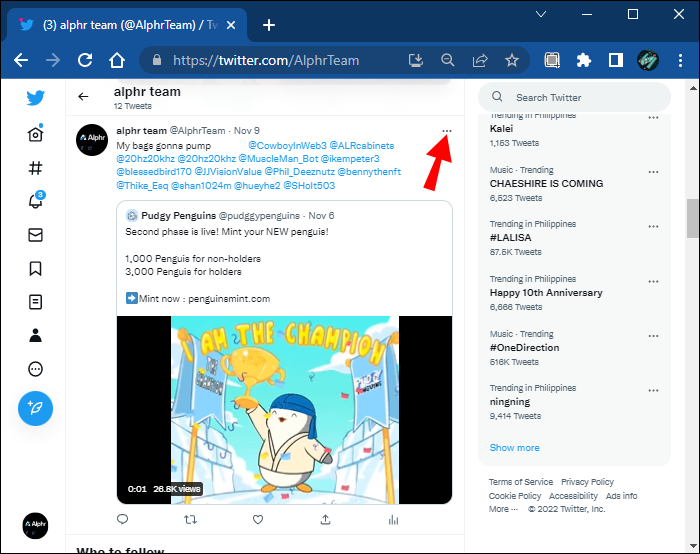The width and height of the screenshot is (700, 554).
Task: Click the alphr team tweet avatar
Action: [92, 140]
